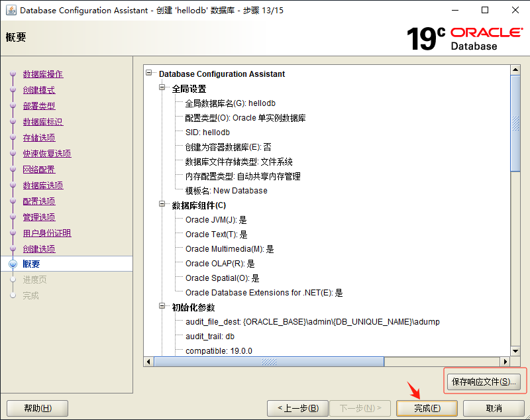Select the Oracle Spatial(O): 是 row
The width and height of the screenshot is (530, 420).
click(x=223, y=278)
